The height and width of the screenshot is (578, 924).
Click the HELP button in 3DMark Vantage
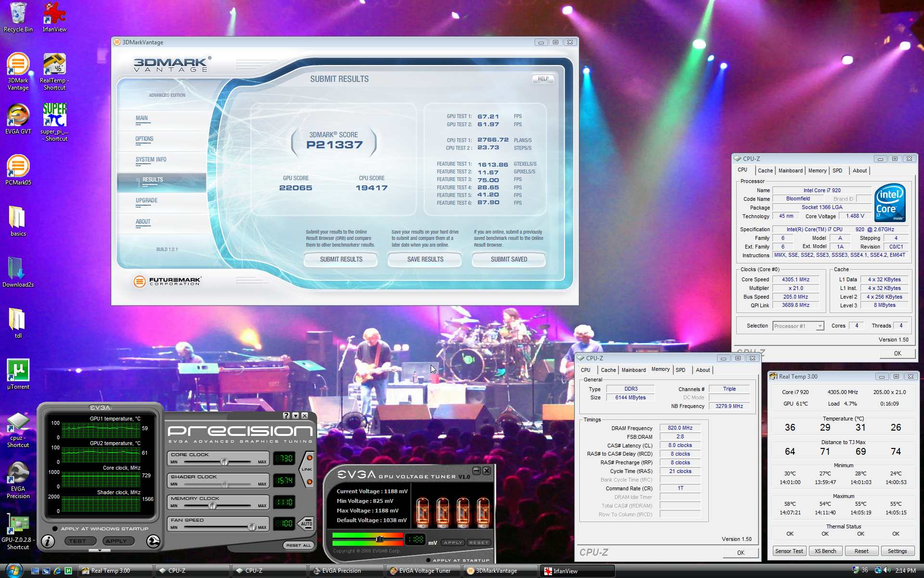pos(543,79)
